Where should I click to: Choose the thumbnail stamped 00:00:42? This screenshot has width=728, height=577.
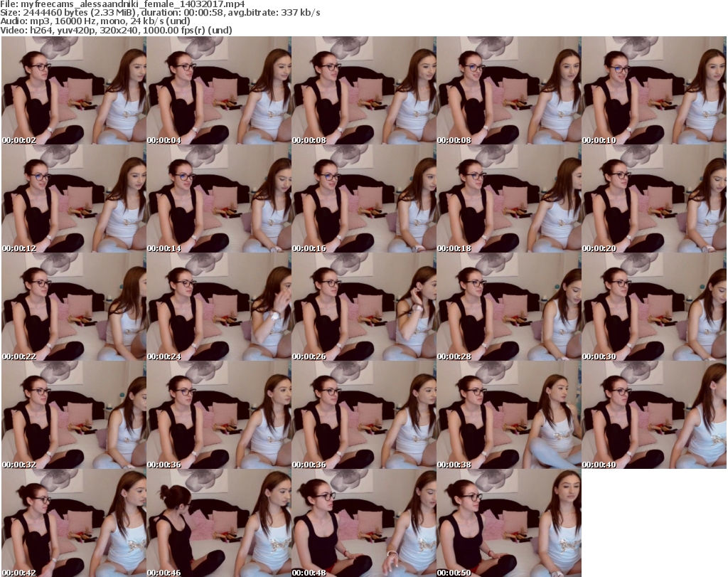pyautogui.click(x=74, y=523)
